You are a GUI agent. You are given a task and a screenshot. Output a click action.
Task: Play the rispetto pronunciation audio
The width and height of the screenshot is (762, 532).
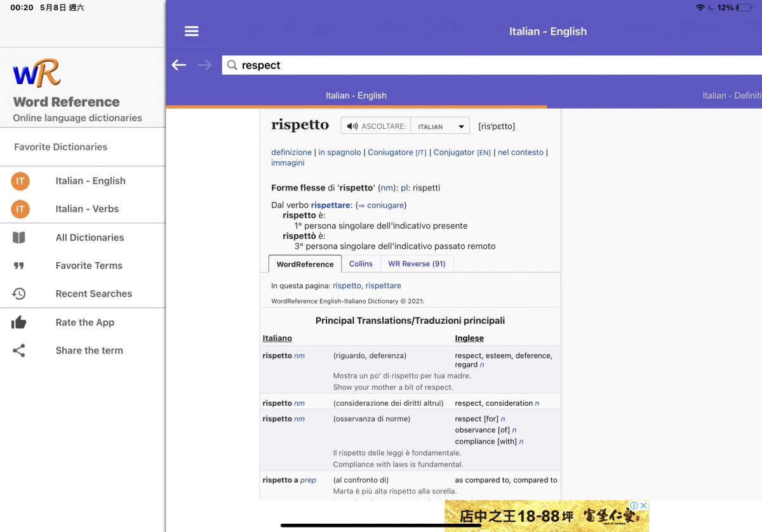point(352,126)
